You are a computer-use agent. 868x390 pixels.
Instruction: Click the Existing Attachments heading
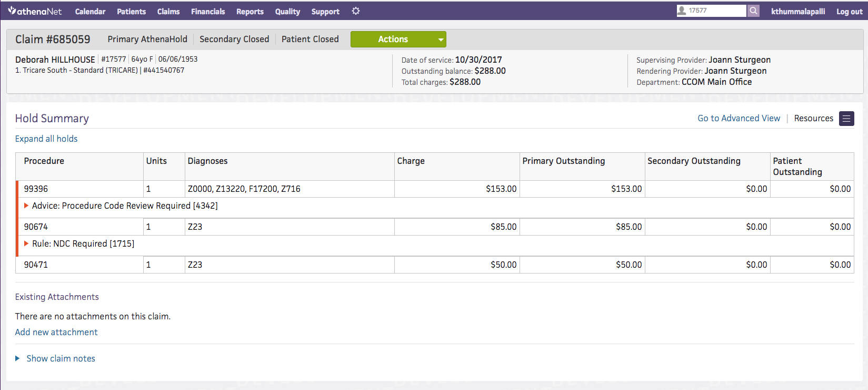click(x=57, y=297)
